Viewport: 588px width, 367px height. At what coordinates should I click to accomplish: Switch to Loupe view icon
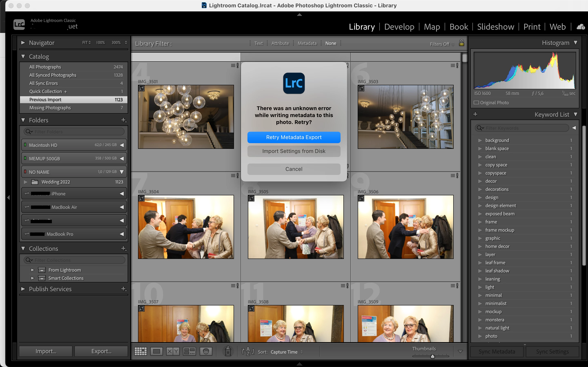tap(156, 351)
